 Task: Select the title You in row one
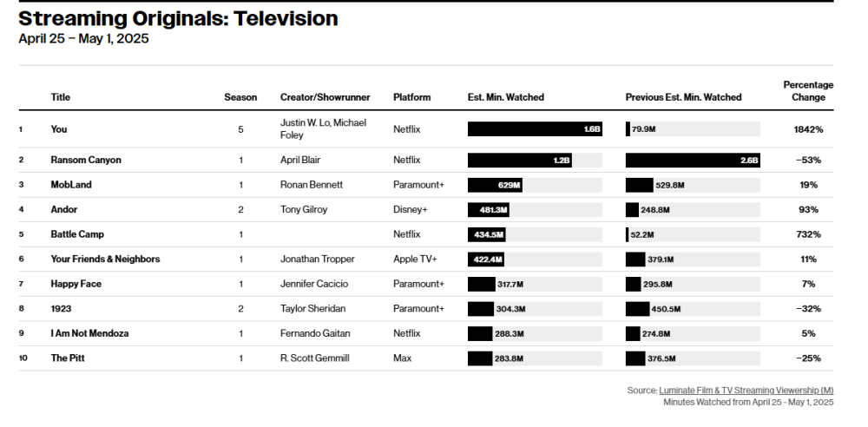click(x=59, y=129)
